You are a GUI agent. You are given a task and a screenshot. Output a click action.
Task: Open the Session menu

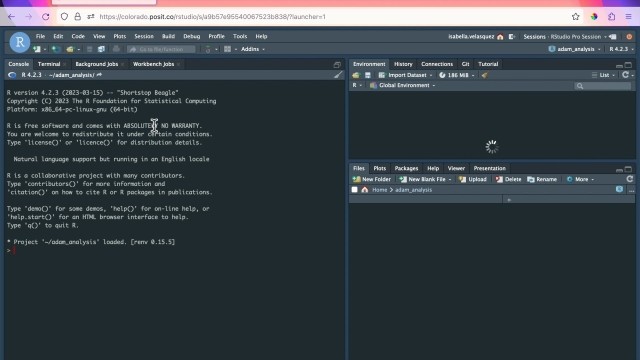(x=144, y=36)
